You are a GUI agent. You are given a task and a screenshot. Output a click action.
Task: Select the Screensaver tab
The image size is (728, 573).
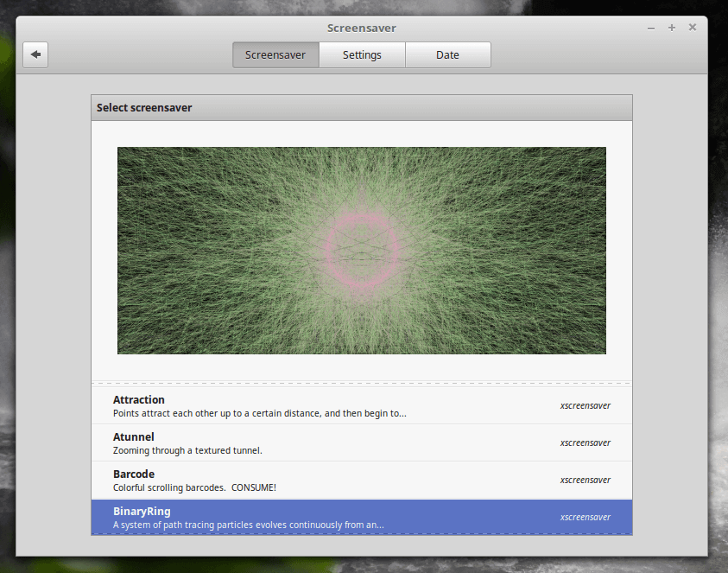click(x=275, y=54)
